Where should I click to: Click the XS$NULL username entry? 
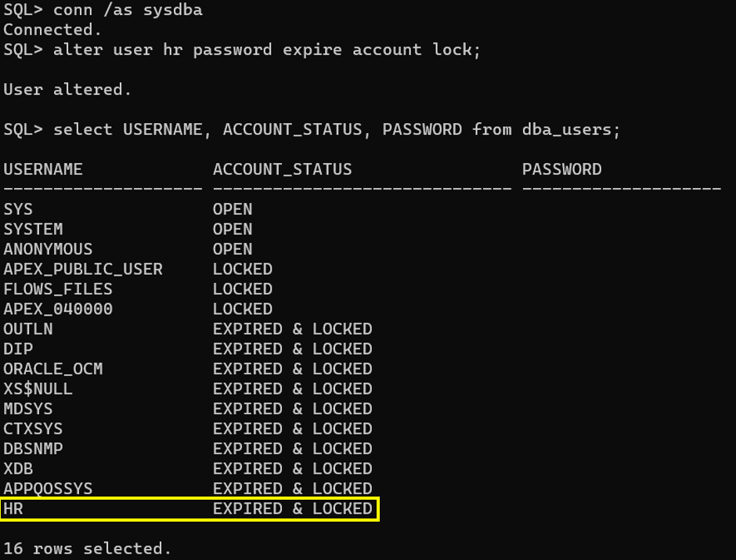[x=38, y=389]
